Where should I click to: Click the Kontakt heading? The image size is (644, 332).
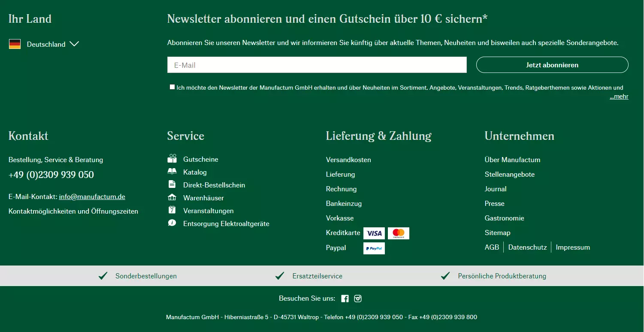(28, 136)
